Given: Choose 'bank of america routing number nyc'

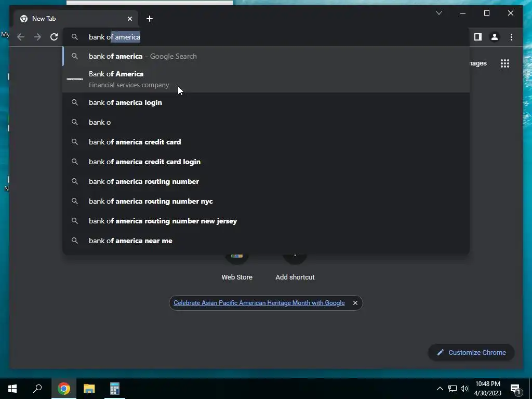Looking at the screenshot, I should click(x=266, y=201).
